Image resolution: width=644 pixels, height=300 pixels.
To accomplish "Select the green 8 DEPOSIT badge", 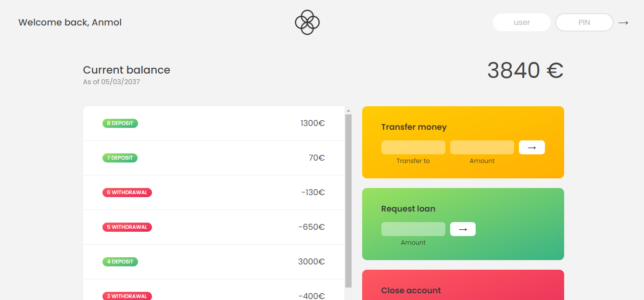I will (120, 123).
